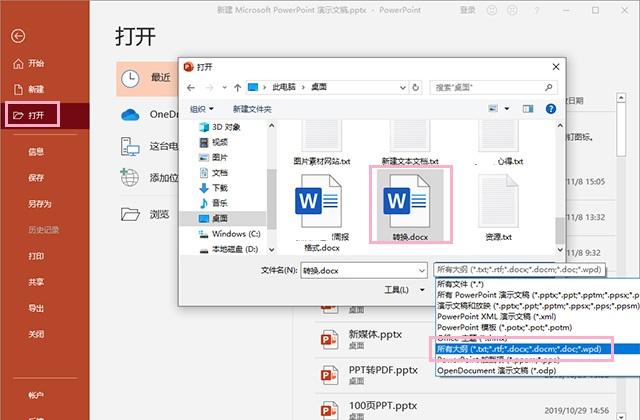This screenshot has width=640, height=420.
Task: Open the 工具(L) dropdown
Action: (x=403, y=290)
